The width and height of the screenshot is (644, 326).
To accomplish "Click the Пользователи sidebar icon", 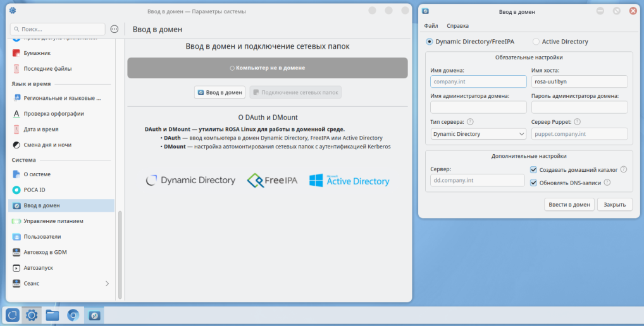I will pyautogui.click(x=16, y=237).
